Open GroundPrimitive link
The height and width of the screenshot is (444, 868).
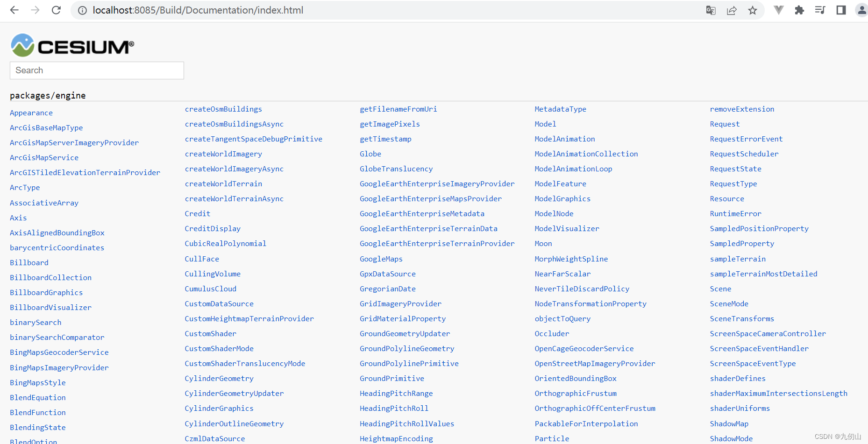(392, 379)
